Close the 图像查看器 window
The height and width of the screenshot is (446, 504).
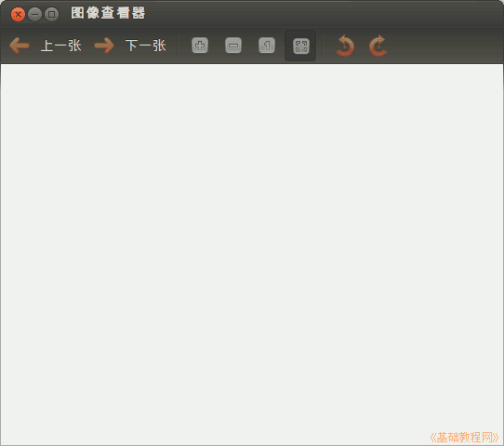18,15
